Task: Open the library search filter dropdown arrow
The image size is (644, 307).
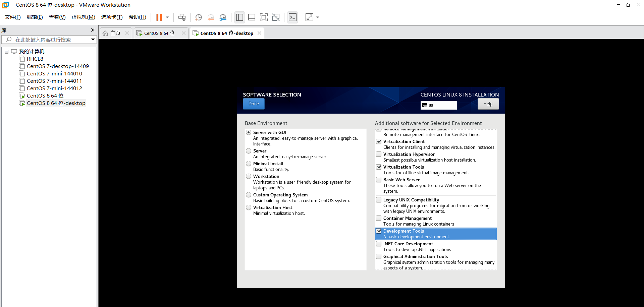Action: pyautogui.click(x=93, y=40)
